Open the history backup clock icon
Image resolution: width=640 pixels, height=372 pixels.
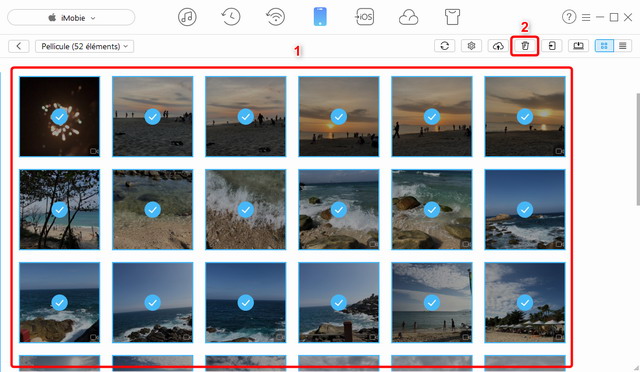click(231, 17)
